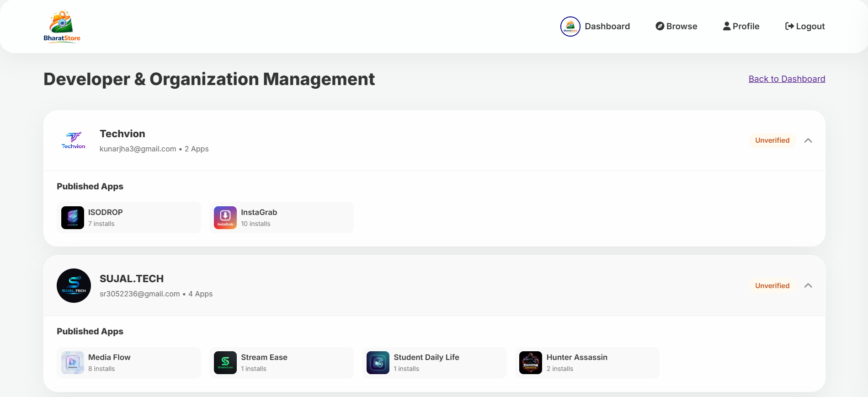868x397 pixels.
Task: Click the round Dashboard avatar icon
Action: [570, 27]
